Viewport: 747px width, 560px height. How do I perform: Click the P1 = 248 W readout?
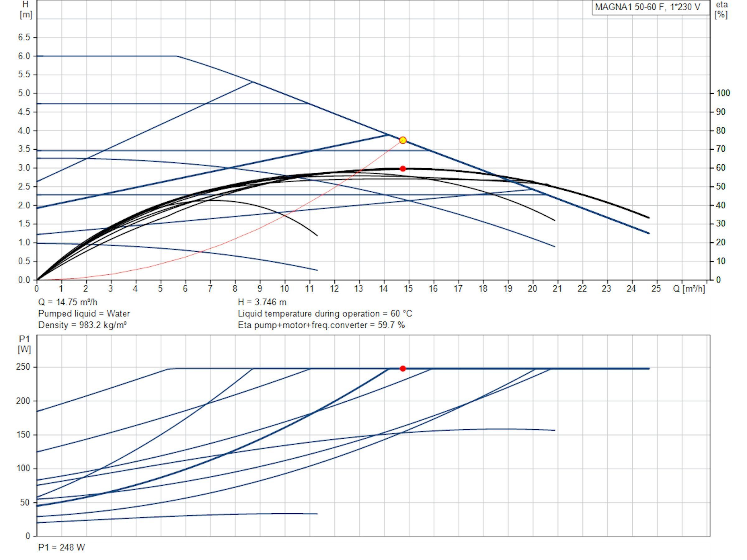coord(61,547)
